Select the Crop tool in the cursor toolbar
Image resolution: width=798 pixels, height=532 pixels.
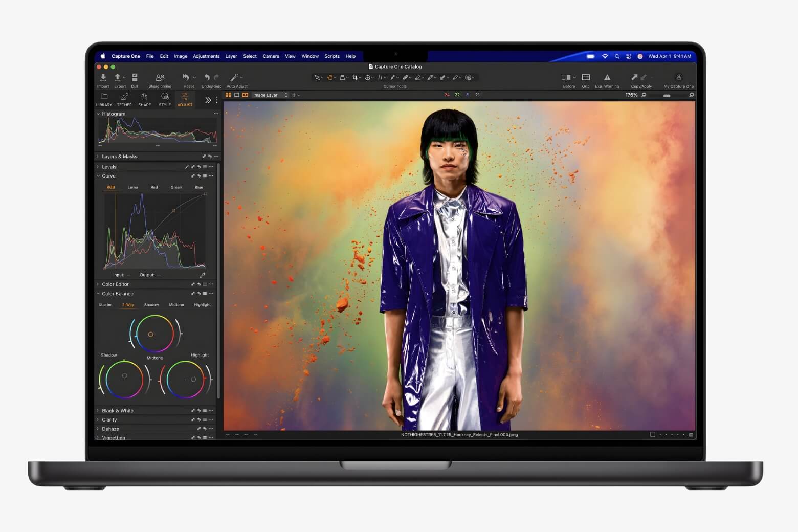click(x=354, y=77)
